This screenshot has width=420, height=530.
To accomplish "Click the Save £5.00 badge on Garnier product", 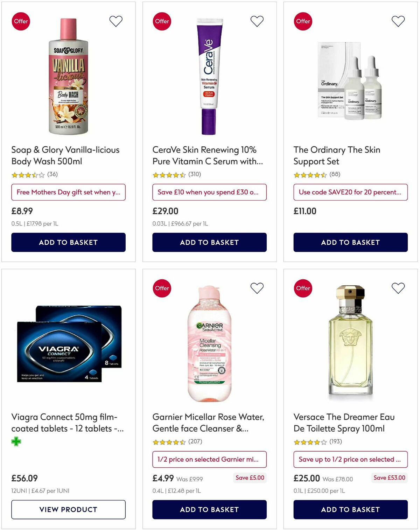I will [250, 477].
